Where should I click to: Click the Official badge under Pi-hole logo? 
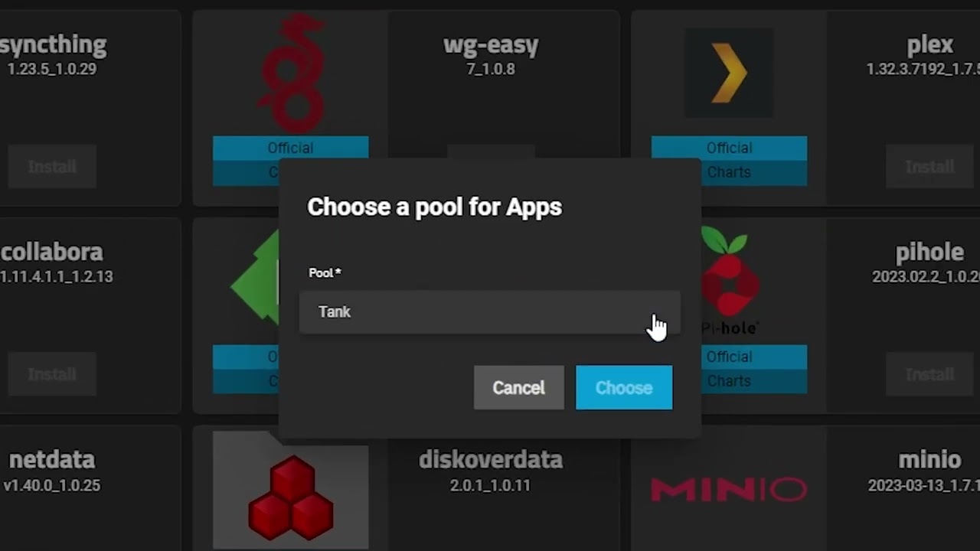pos(754,357)
